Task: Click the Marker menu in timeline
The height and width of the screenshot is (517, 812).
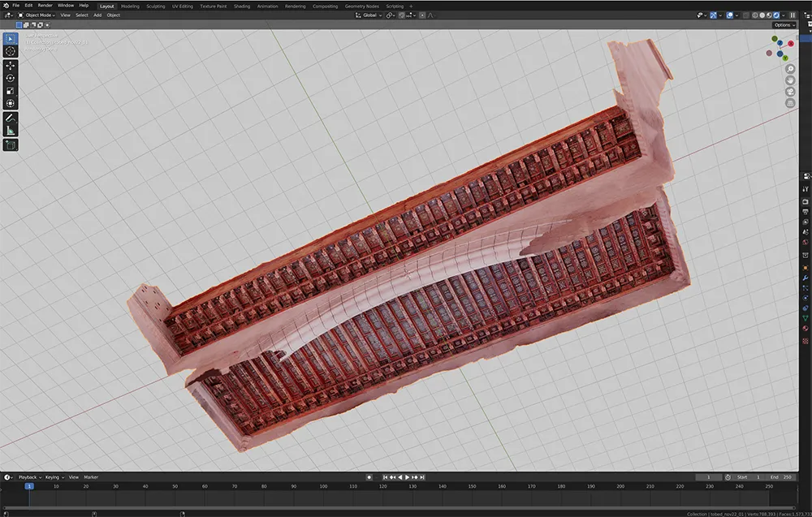Action: coord(91,477)
